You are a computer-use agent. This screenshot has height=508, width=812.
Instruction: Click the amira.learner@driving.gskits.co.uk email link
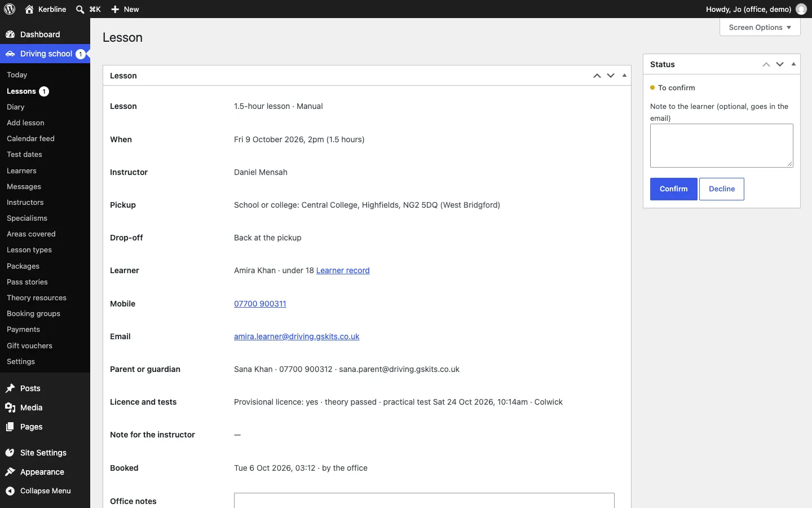pyautogui.click(x=297, y=336)
